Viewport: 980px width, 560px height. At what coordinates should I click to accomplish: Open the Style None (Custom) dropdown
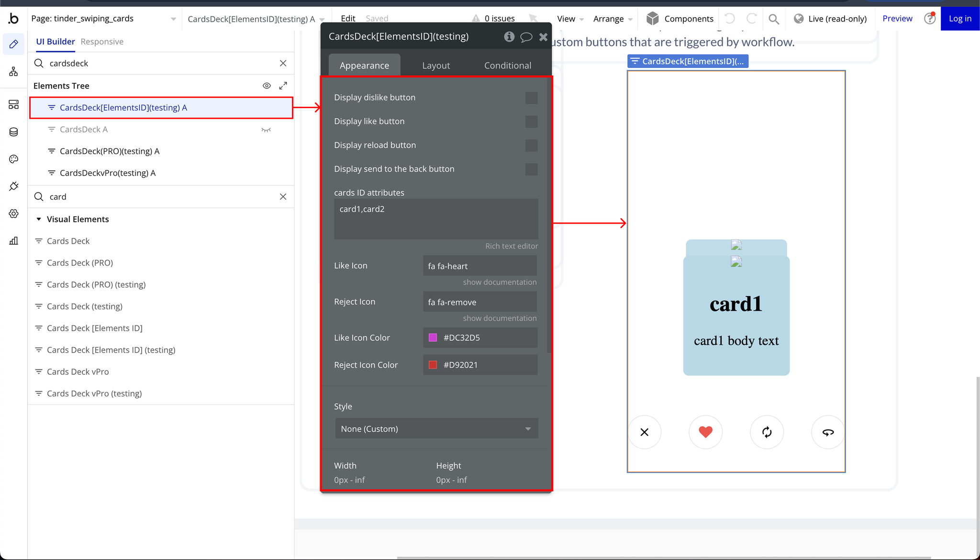[436, 429]
